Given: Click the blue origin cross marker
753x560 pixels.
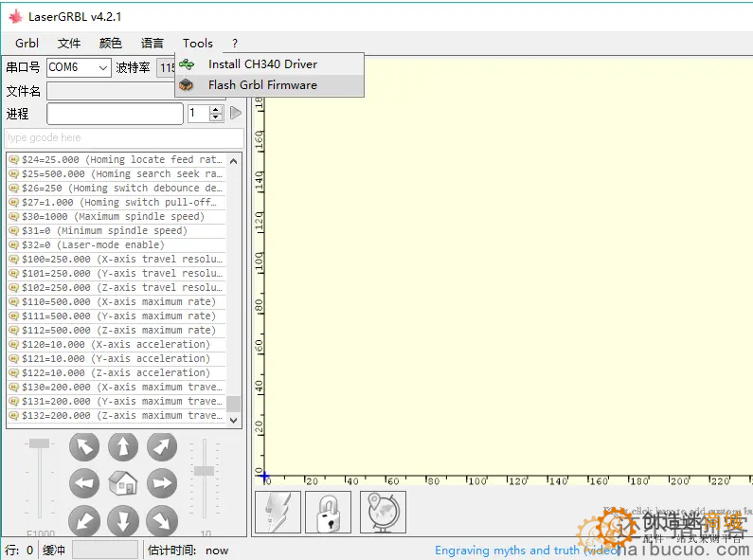Looking at the screenshot, I should pos(264,477).
